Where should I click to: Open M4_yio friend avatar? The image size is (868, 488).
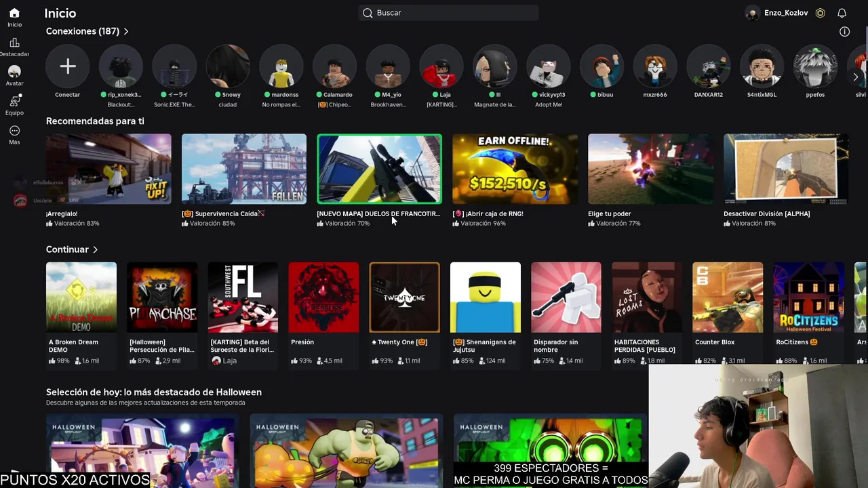click(388, 66)
